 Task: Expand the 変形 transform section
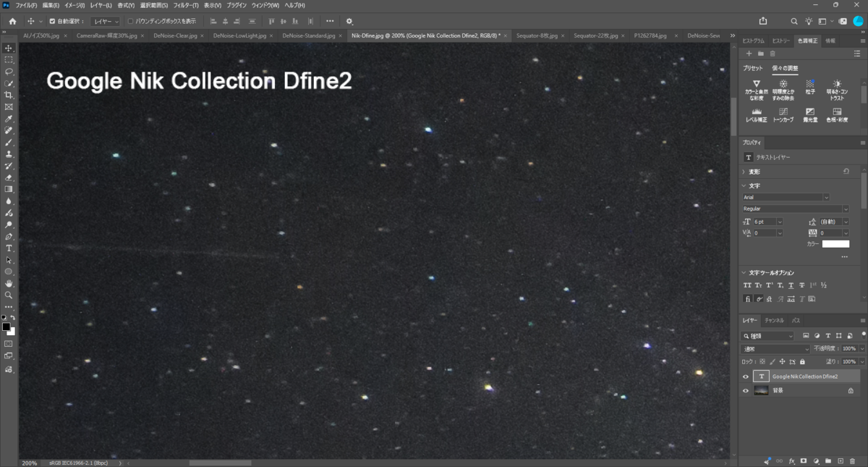point(744,172)
